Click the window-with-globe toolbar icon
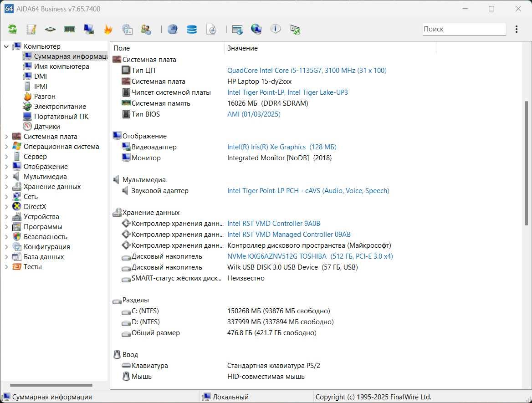 (237, 30)
